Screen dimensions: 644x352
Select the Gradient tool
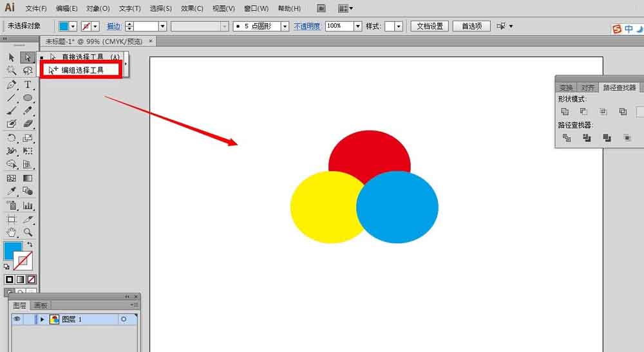[28, 178]
